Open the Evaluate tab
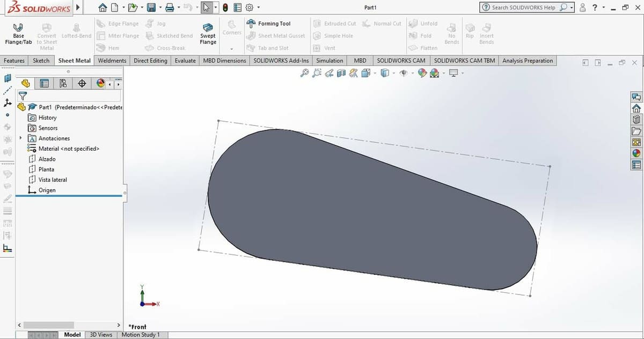The image size is (644, 339). (185, 61)
